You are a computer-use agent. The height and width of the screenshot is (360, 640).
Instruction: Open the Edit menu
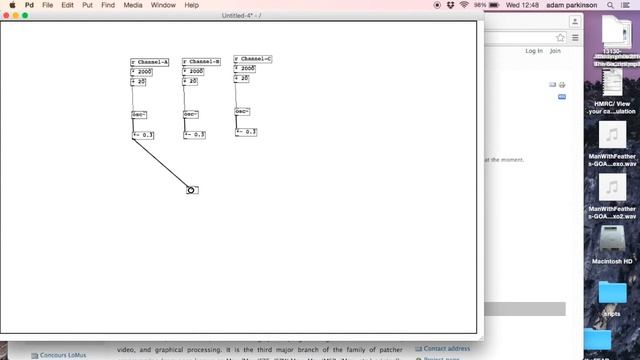click(x=67, y=5)
